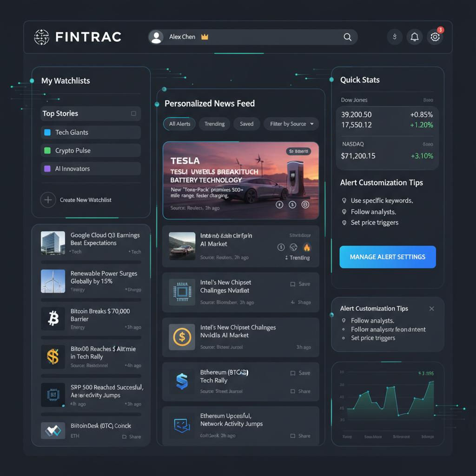476x476 pixels.
Task: Select the purple AI Innovators color swatch
Action: click(x=47, y=169)
